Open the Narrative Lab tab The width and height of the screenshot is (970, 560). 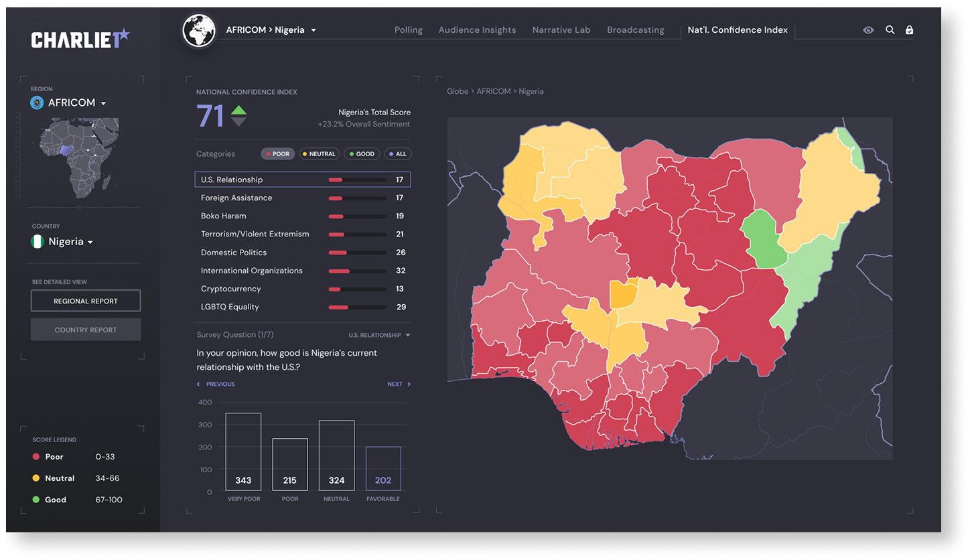[561, 30]
